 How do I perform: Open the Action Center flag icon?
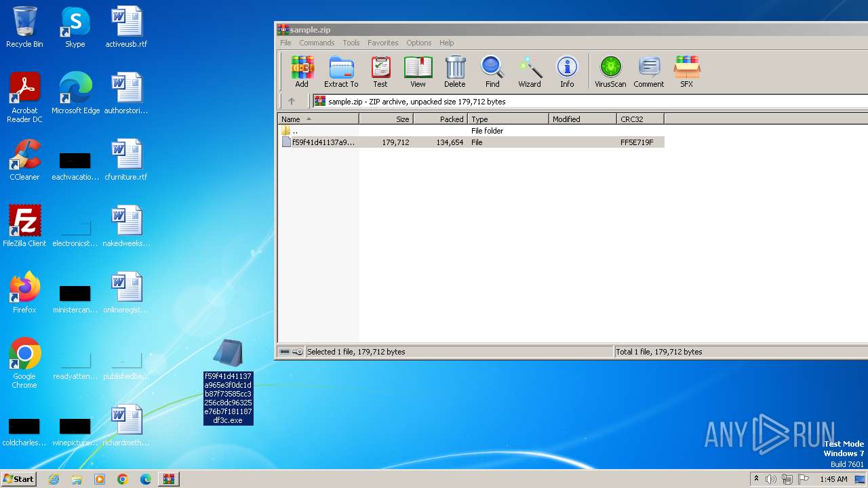pyautogui.click(x=804, y=479)
